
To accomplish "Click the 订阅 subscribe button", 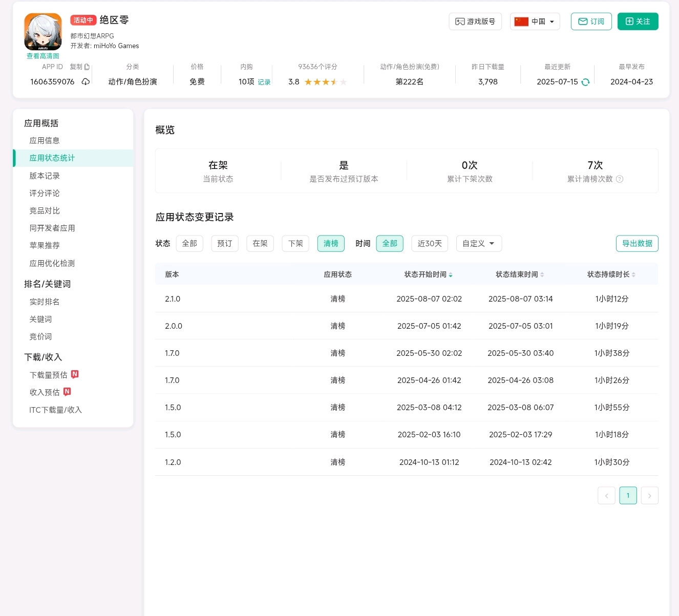I will (591, 22).
